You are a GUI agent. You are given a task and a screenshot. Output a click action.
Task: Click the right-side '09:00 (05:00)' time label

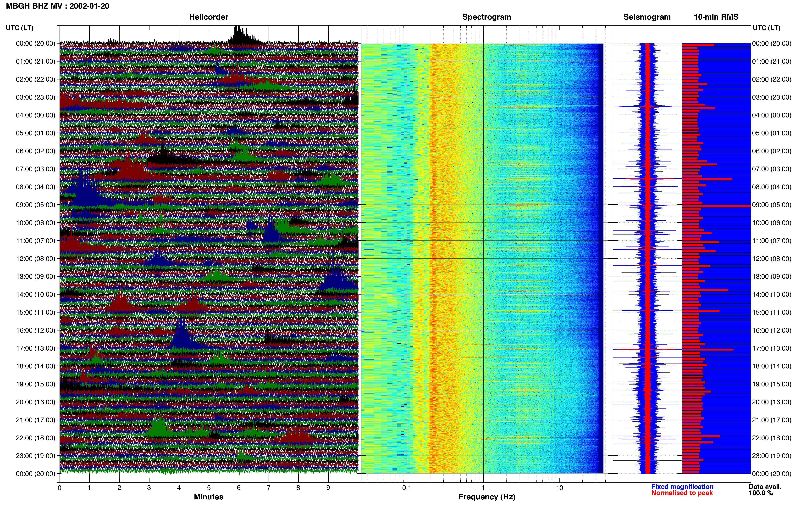click(x=772, y=205)
